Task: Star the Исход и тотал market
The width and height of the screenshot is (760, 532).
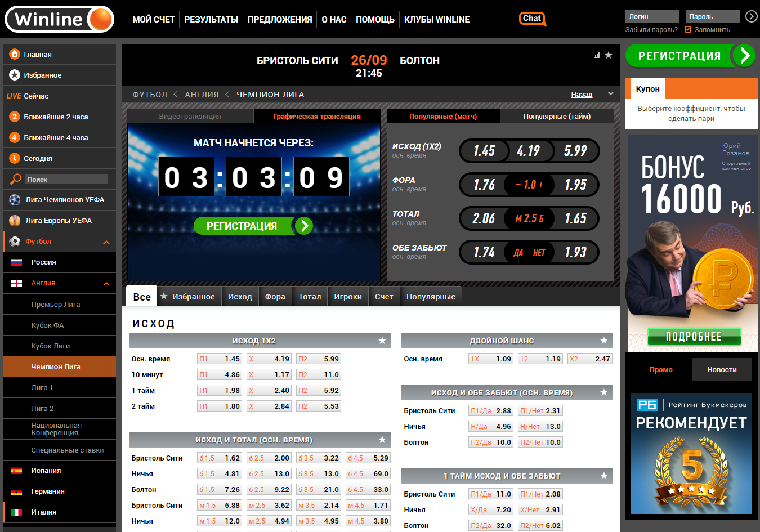Action: click(x=382, y=440)
